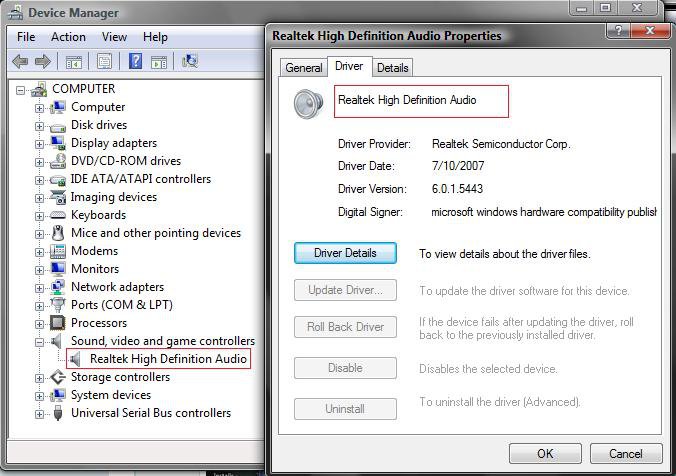Viewport: 676px width, 476px height.
Task: Click the Network adapters category icon
Action: click(58, 287)
